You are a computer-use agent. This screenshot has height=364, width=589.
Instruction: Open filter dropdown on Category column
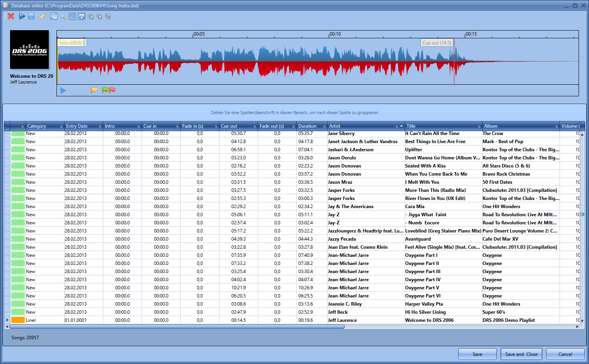point(61,126)
